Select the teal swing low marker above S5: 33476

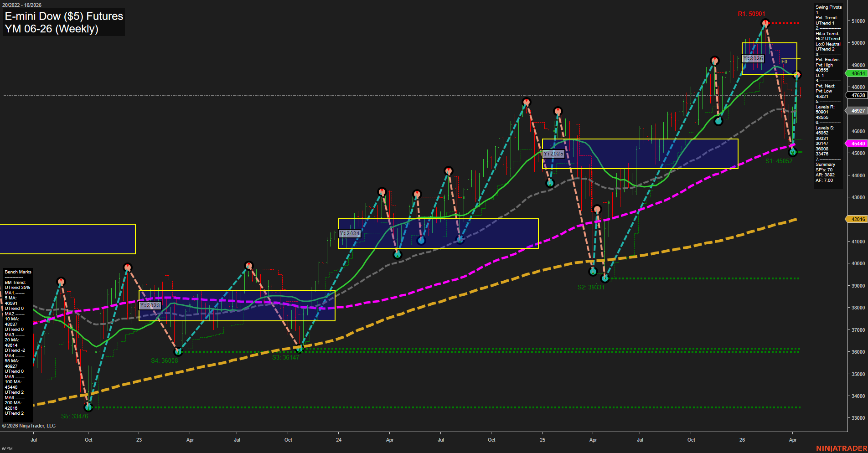[x=89, y=407]
